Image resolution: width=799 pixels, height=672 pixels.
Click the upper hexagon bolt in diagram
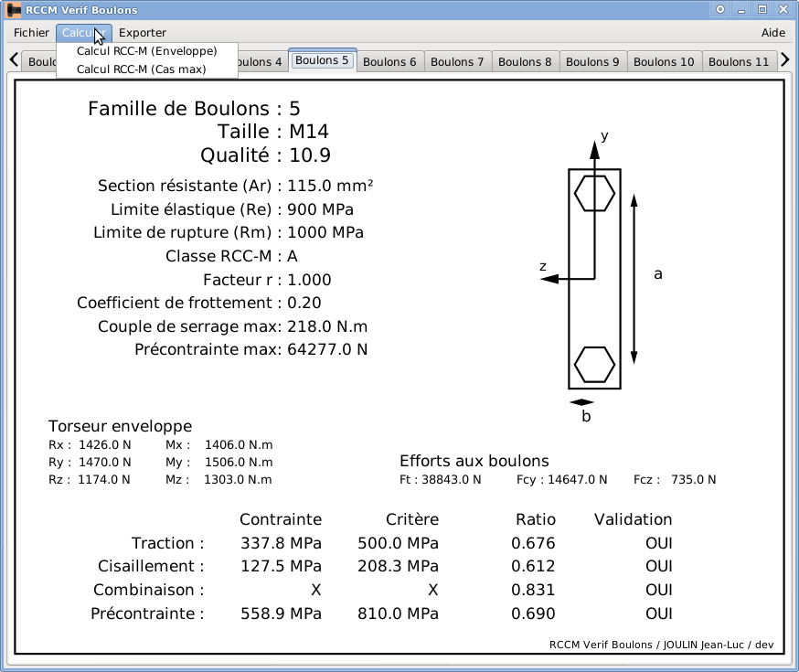pos(594,194)
